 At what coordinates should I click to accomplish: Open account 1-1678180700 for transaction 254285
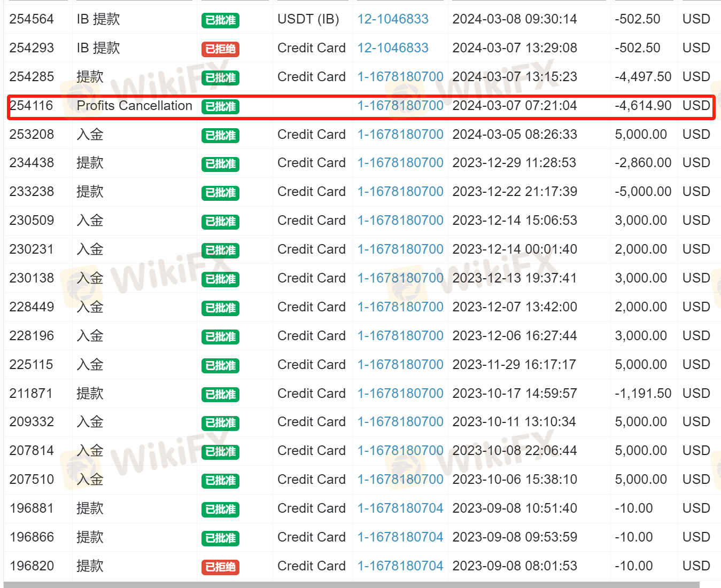tap(400, 77)
